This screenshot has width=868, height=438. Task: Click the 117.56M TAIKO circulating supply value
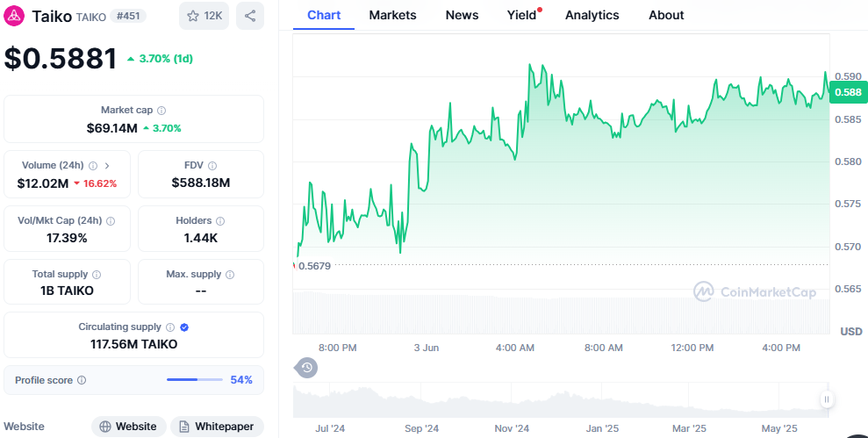[134, 344]
